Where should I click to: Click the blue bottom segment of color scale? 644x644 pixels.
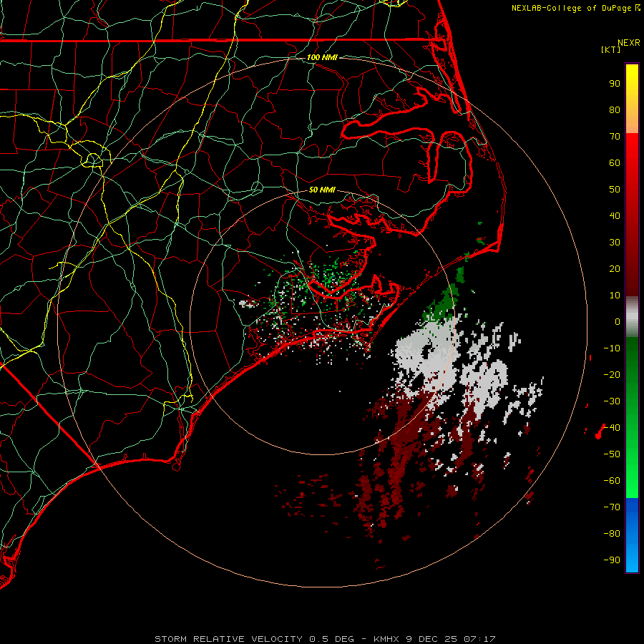(x=632, y=535)
